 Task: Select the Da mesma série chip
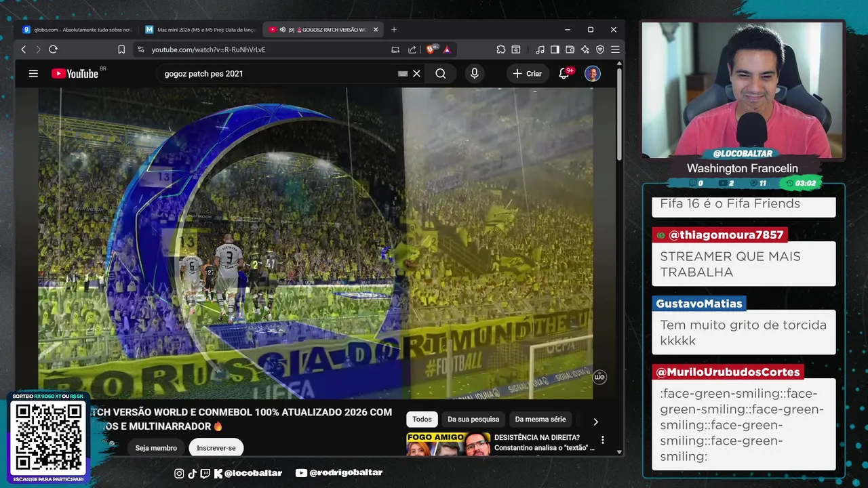point(540,420)
